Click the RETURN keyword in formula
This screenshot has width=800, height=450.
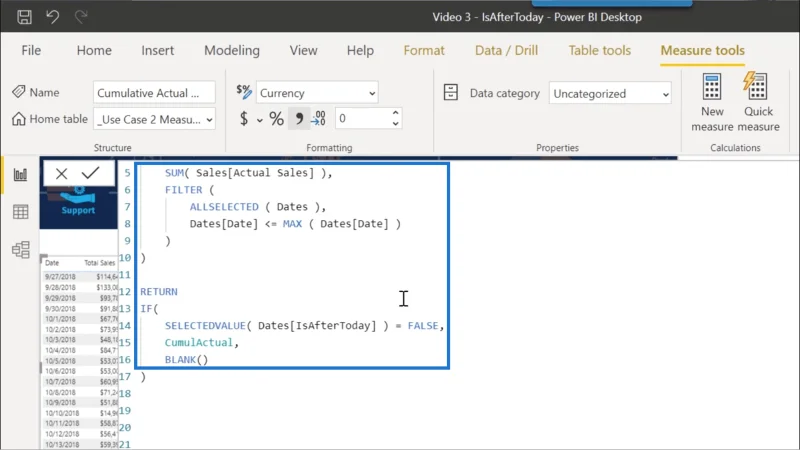click(x=159, y=291)
